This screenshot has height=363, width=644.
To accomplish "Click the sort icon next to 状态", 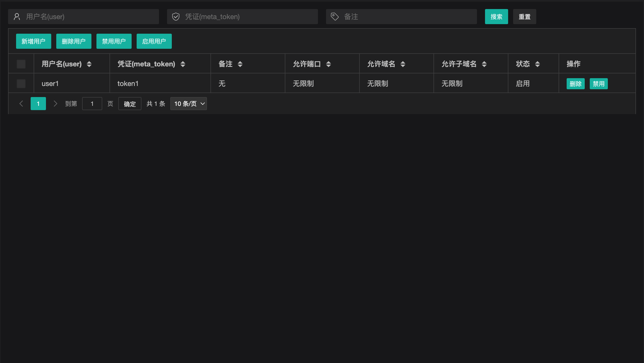I will 537,64.
